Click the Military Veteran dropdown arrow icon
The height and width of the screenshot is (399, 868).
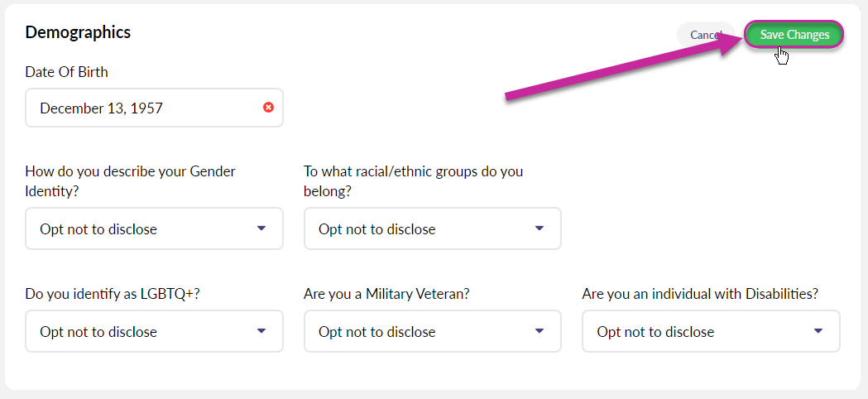point(540,331)
